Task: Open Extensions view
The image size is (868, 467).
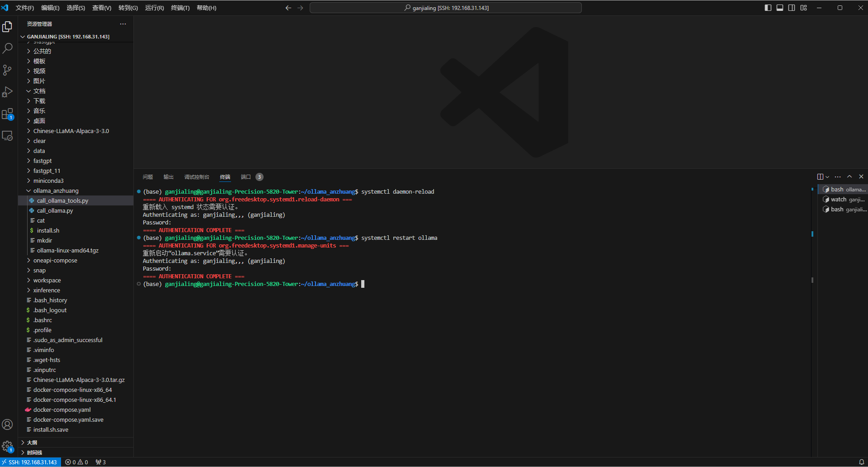Action: coord(7,114)
